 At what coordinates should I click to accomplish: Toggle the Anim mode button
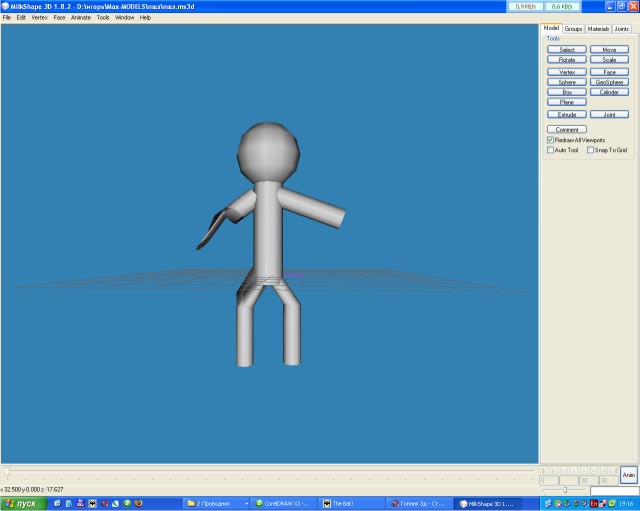628,475
